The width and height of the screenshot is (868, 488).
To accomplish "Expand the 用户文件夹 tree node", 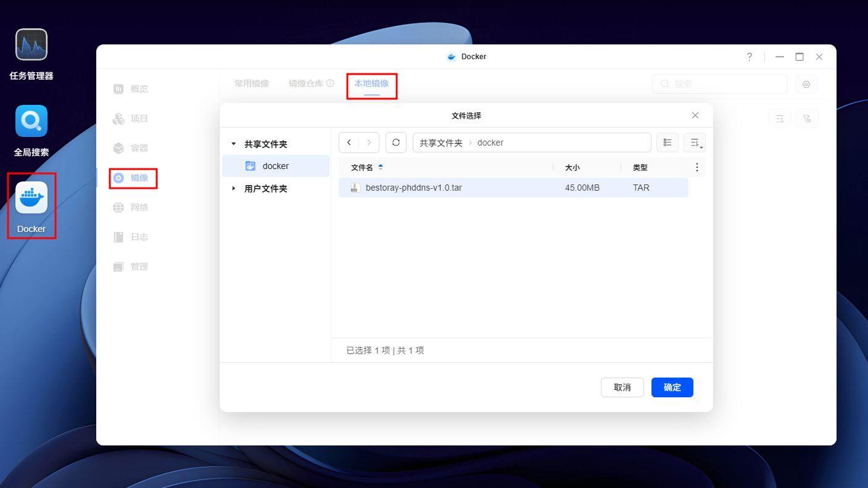I will click(x=234, y=188).
